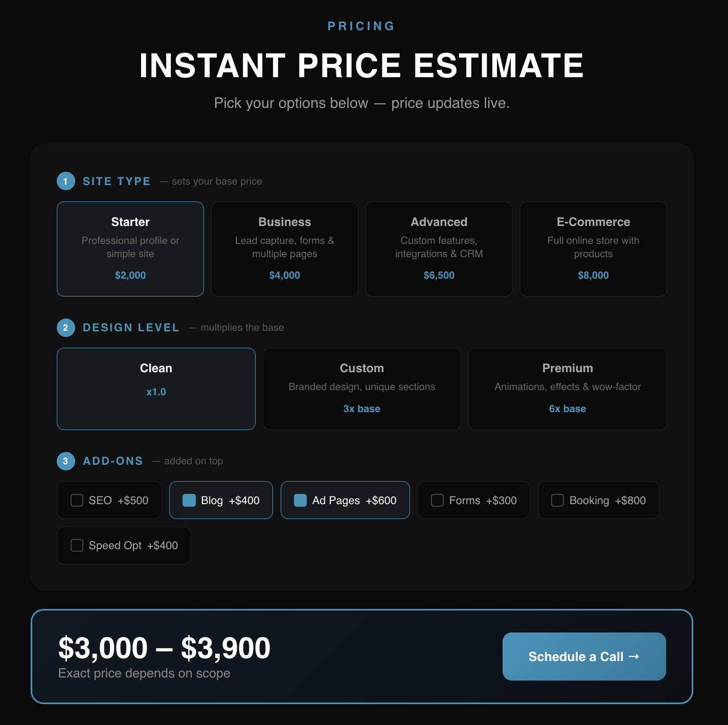
Task: Enable the SEO add-on checkbox
Action: click(77, 500)
